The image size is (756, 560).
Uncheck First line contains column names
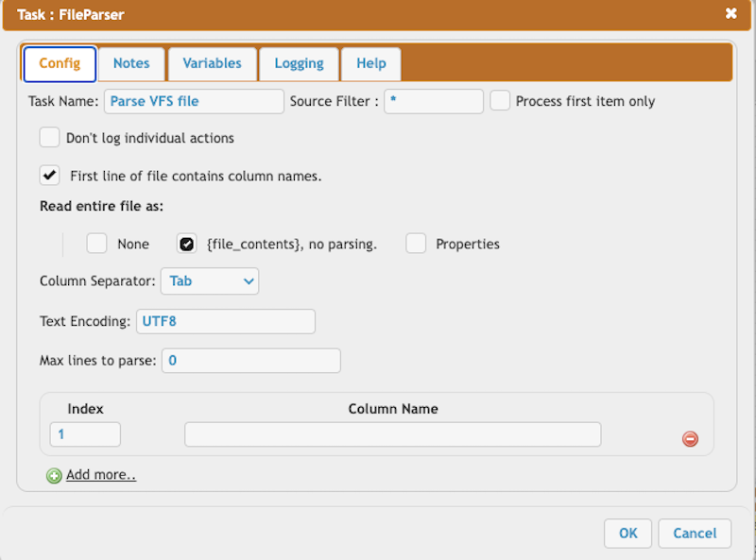pos(50,176)
